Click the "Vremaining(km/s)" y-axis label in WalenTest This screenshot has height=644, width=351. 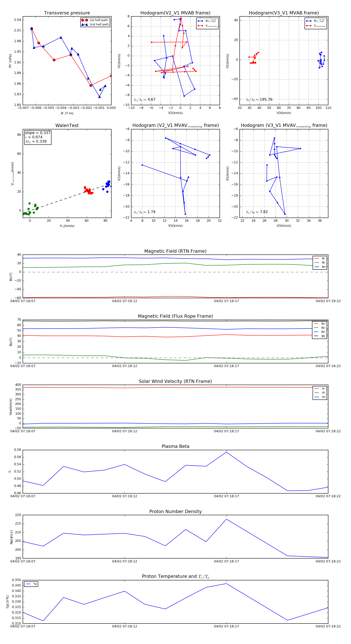(12, 173)
